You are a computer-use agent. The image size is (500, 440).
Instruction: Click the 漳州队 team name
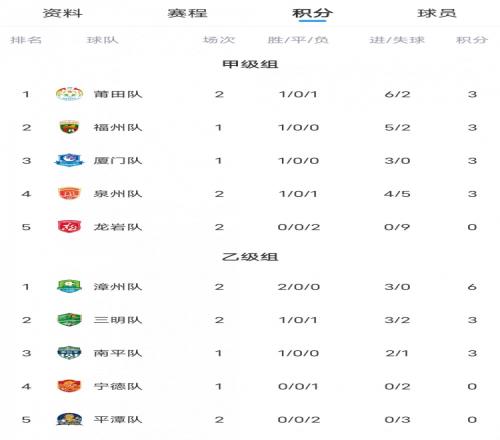tap(118, 287)
